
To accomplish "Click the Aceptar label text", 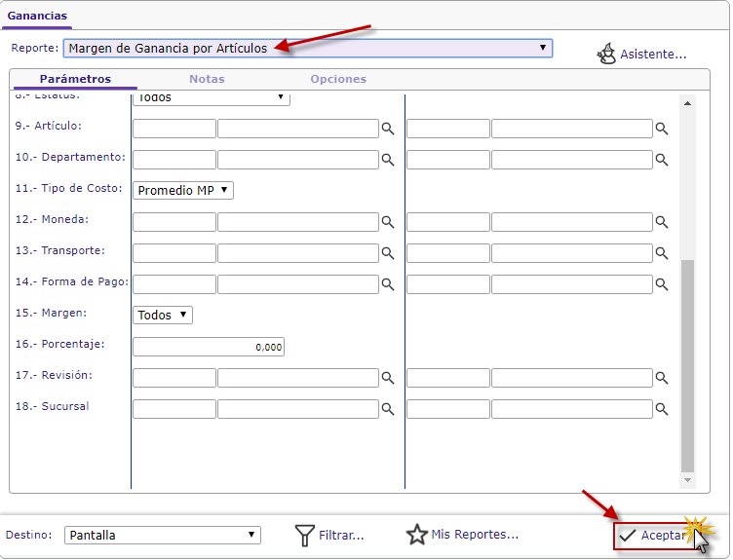I will tap(663, 536).
